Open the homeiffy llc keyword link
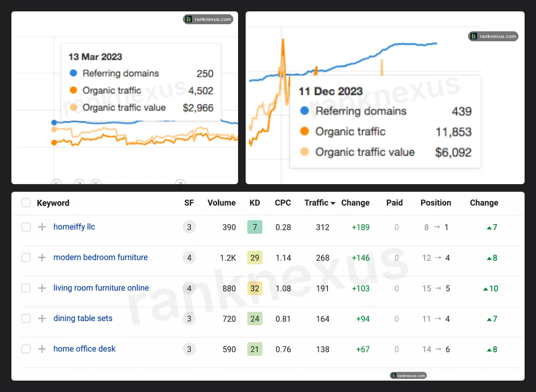This screenshot has width=536, height=392. pos(74,227)
